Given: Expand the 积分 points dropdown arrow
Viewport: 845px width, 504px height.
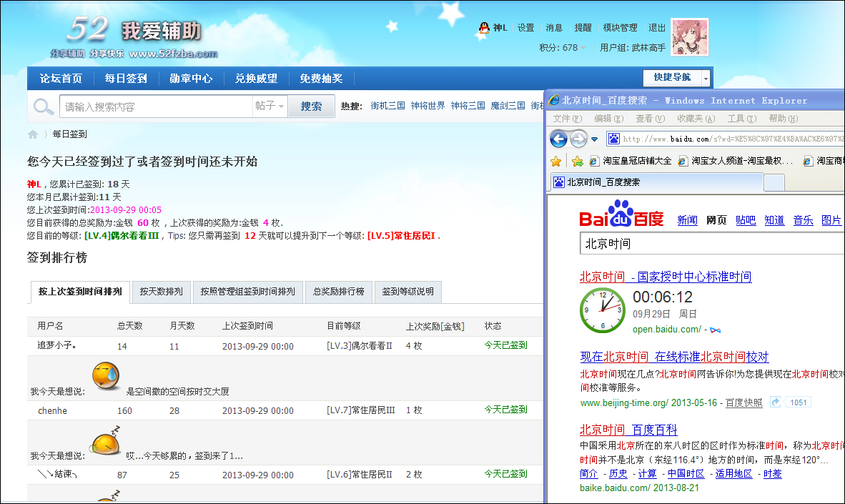Looking at the screenshot, I should click(x=583, y=48).
